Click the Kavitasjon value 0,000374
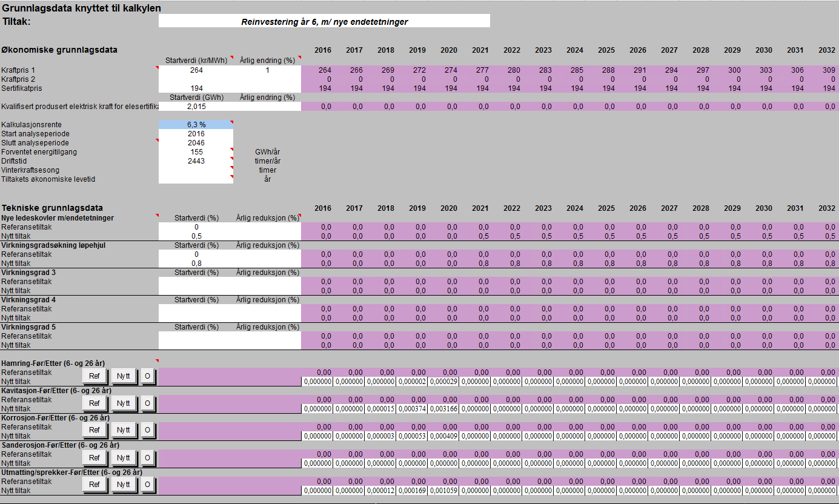This screenshot has height=504, width=839. pos(411,409)
